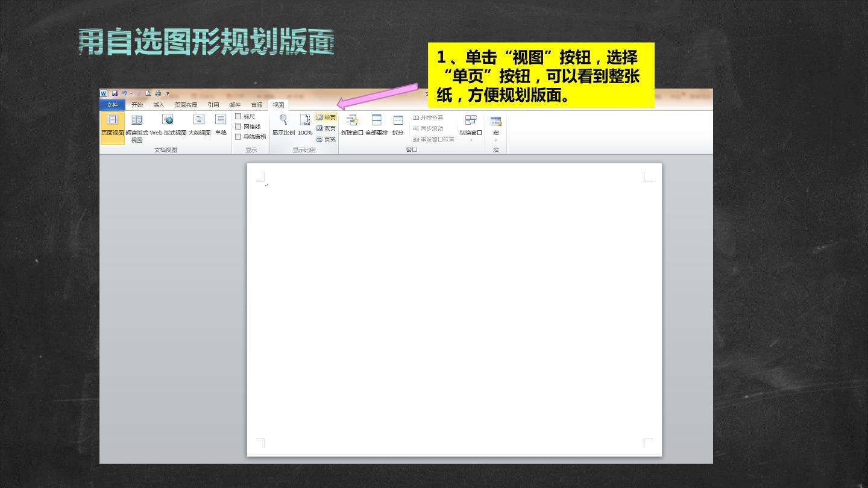Screen dimensions: 868x488
Task: Check the 导航窗格 navigation pane box
Action: pos(238,137)
